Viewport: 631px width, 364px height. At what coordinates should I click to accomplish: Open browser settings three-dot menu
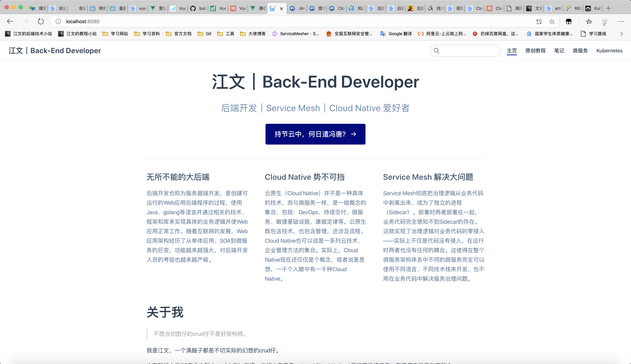coord(621,21)
